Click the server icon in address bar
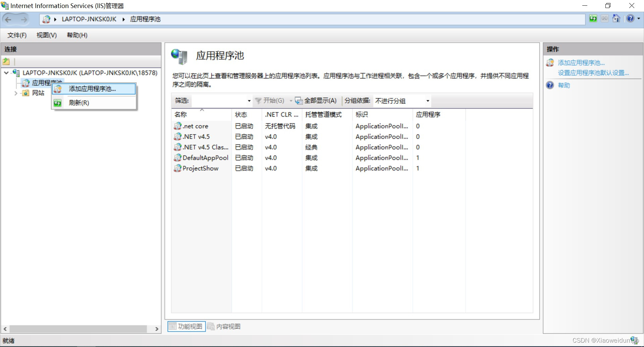 coord(46,19)
